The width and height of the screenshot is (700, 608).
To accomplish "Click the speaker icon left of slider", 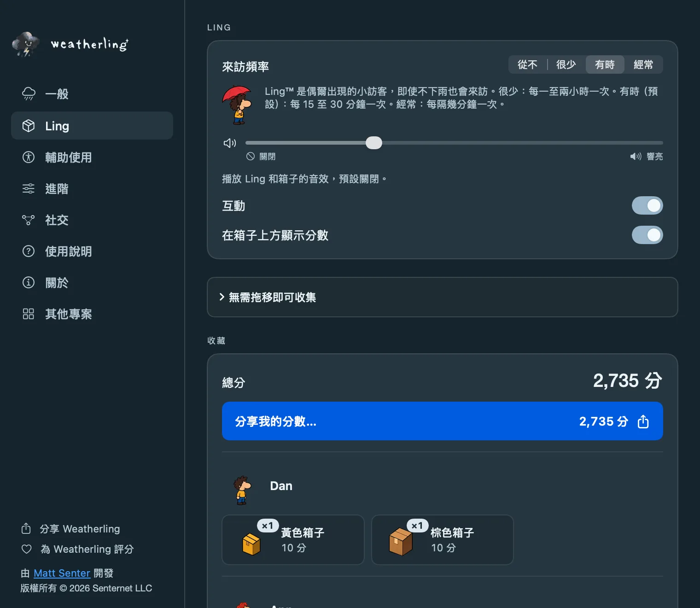I will click(230, 143).
